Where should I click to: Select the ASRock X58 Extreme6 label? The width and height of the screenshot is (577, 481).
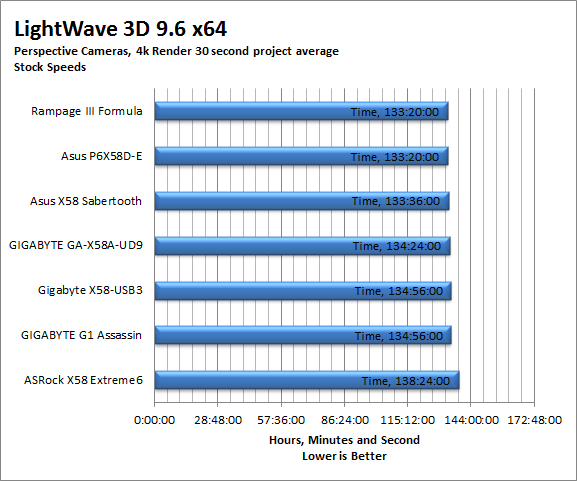click(83, 380)
